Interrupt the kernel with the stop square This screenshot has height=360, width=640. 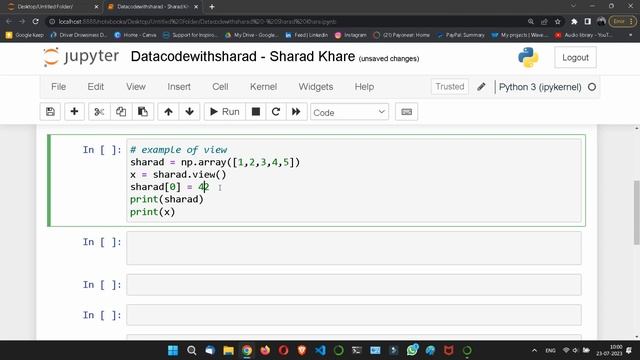pyautogui.click(x=256, y=112)
